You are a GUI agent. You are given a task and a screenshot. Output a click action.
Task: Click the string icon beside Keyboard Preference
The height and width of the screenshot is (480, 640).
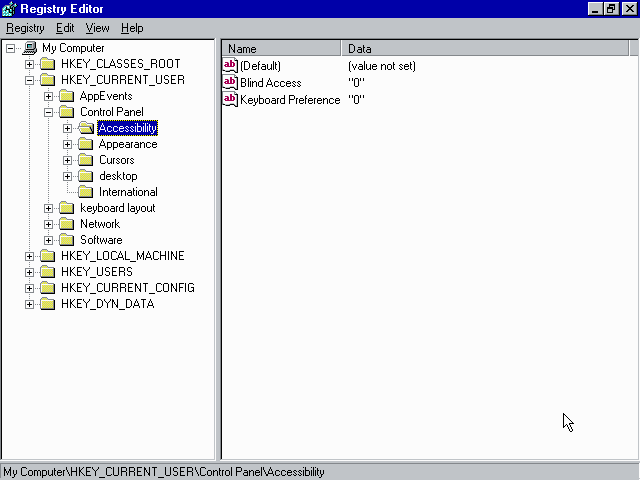[x=230, y=100]
